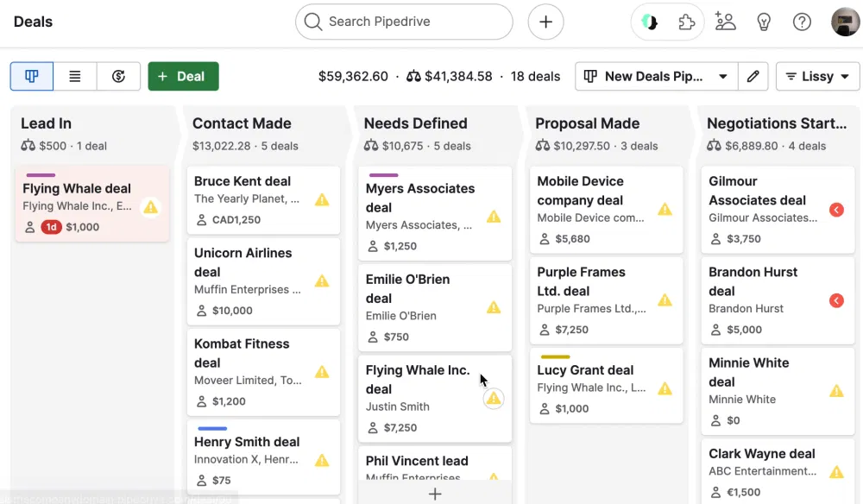This screenshot has width=863, height=504.
Task: Switch to list view
Action: coord(75,76)
